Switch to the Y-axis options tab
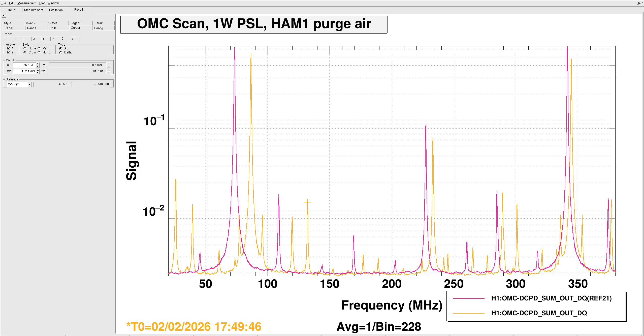The image size is (644, 336). (53, 23)
